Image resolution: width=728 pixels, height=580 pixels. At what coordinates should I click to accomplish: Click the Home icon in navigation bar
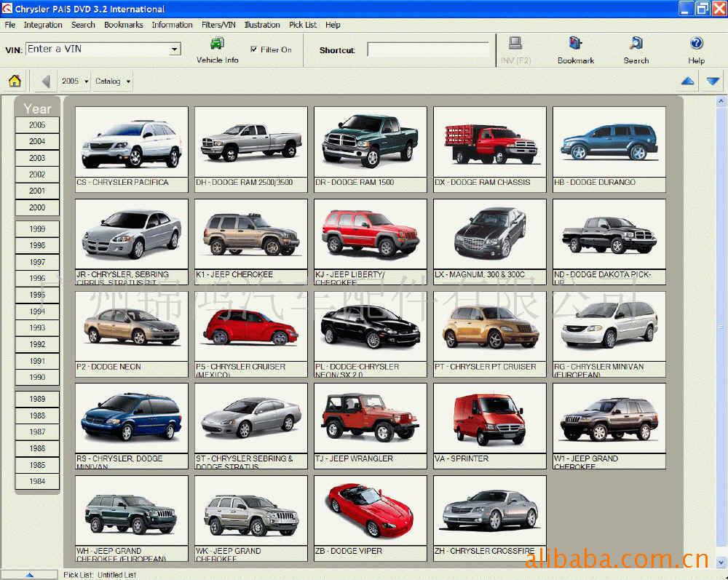pyautogui.click(x=15, y=81)
